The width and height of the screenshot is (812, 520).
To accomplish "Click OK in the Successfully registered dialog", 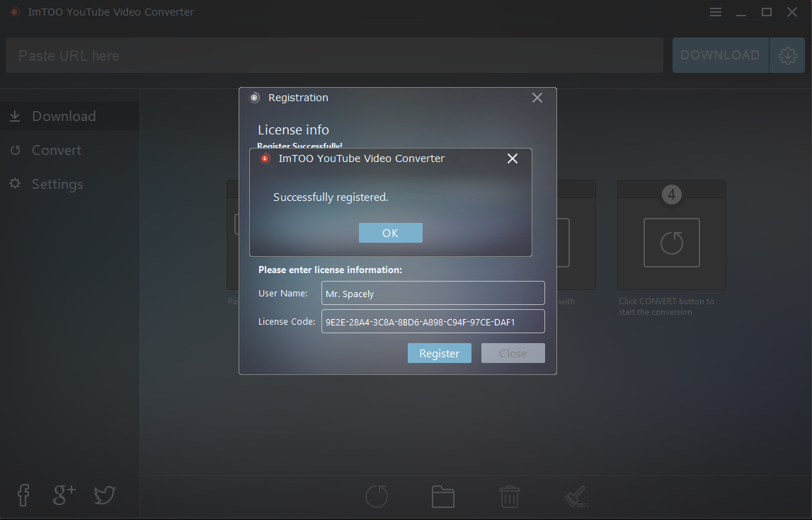I will 391,233.
